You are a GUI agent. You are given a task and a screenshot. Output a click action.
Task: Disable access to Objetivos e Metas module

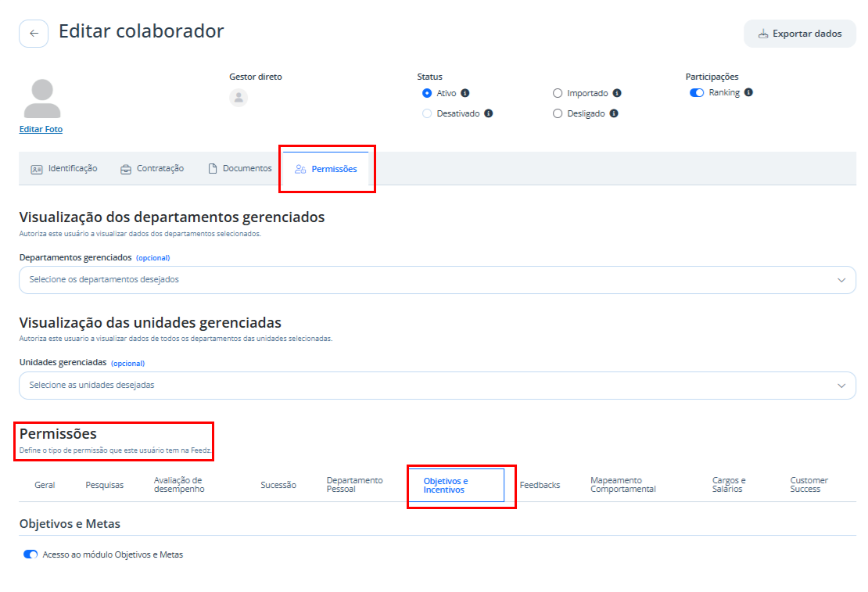coord(30,554)
